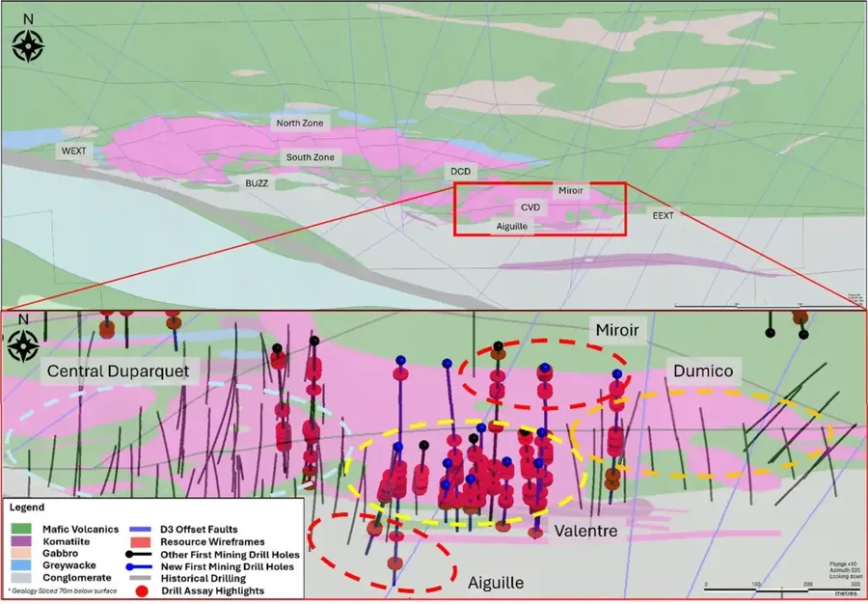Select the Miroir label on the detail inset map
Image resolution: width=868 pixels, height=604 pixels.
tap(618, 331)
